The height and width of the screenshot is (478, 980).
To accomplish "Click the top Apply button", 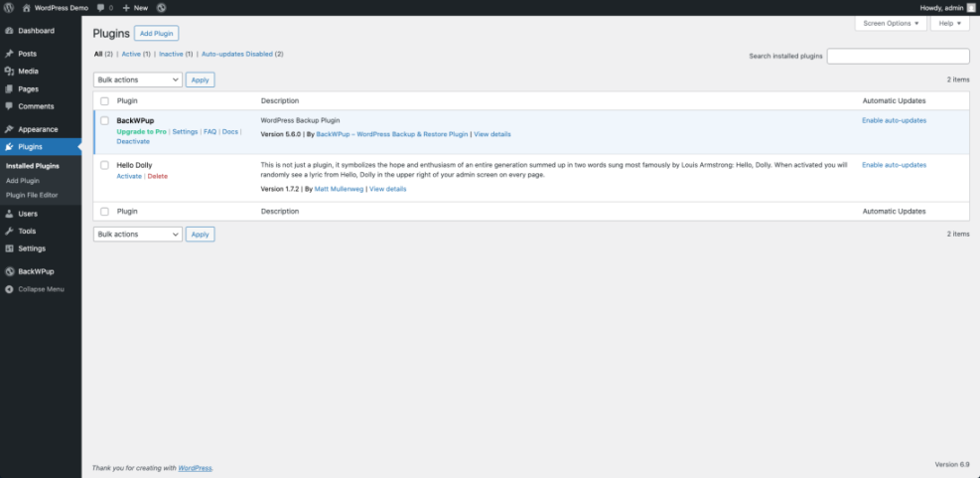I will pos(200,80).
